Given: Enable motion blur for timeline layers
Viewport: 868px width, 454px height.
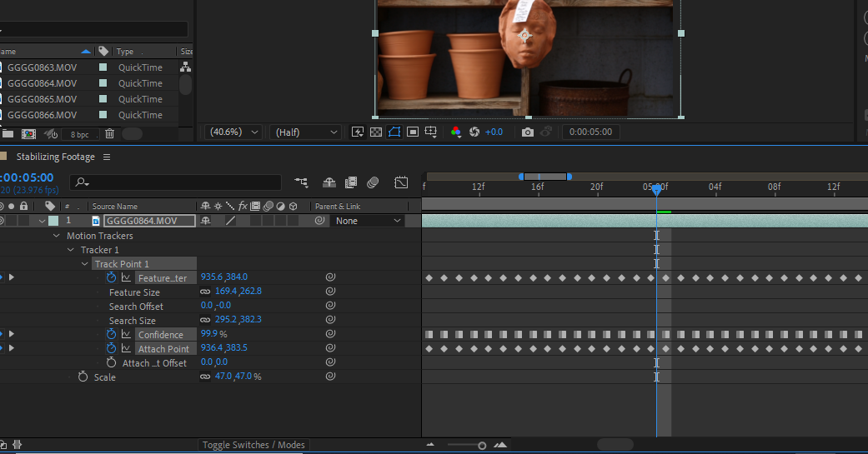Looking at the screenshot, I should click(x=373, y=182).
